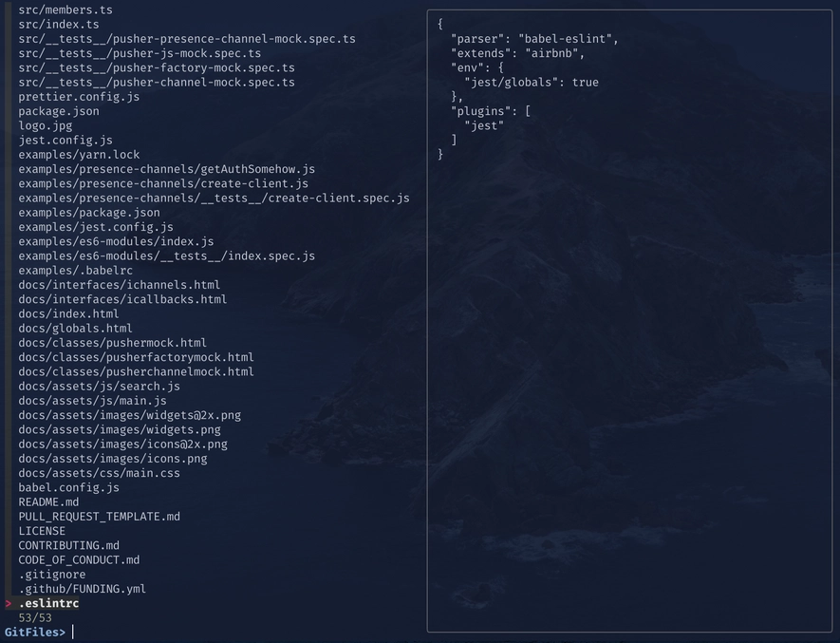Select examples/presence-channels/getAuthSomehow.js
This screenshot has height=643, width=840.
click(167, 169)
